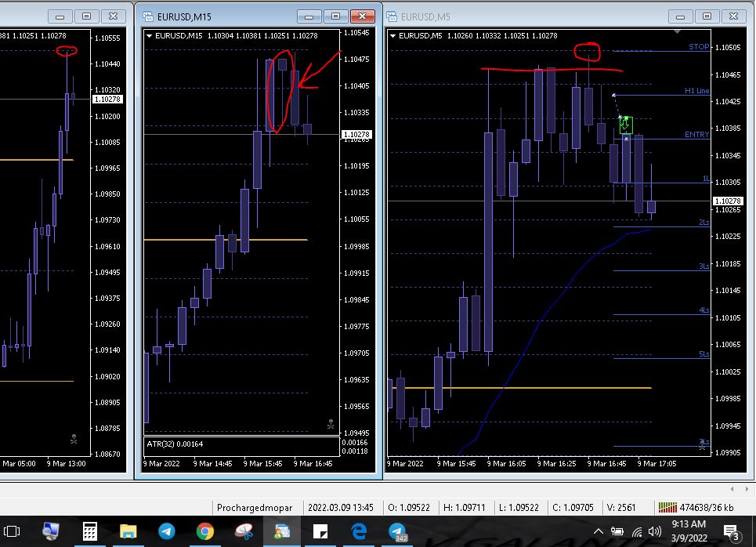Close the EURUSD,M15 chart window
The image size is (756, 547).
tap(362, 16)
